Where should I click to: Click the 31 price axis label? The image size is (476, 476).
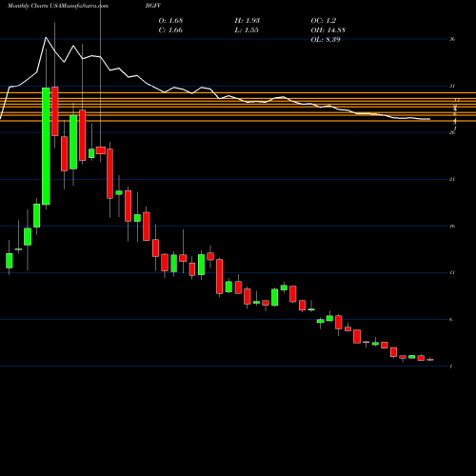coord(452,86)
